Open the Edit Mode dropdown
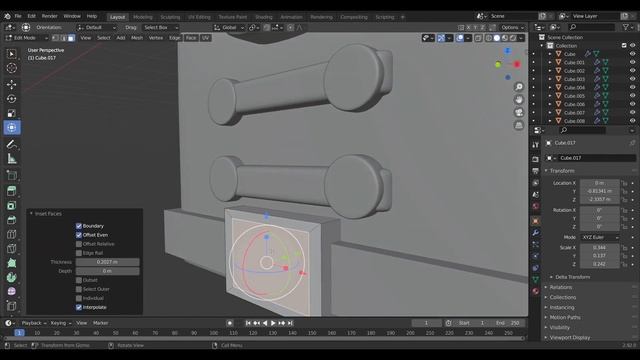Image resolution: width=640 pixels, height=360 pixels. pyautogui.click(x=27, y=38)
